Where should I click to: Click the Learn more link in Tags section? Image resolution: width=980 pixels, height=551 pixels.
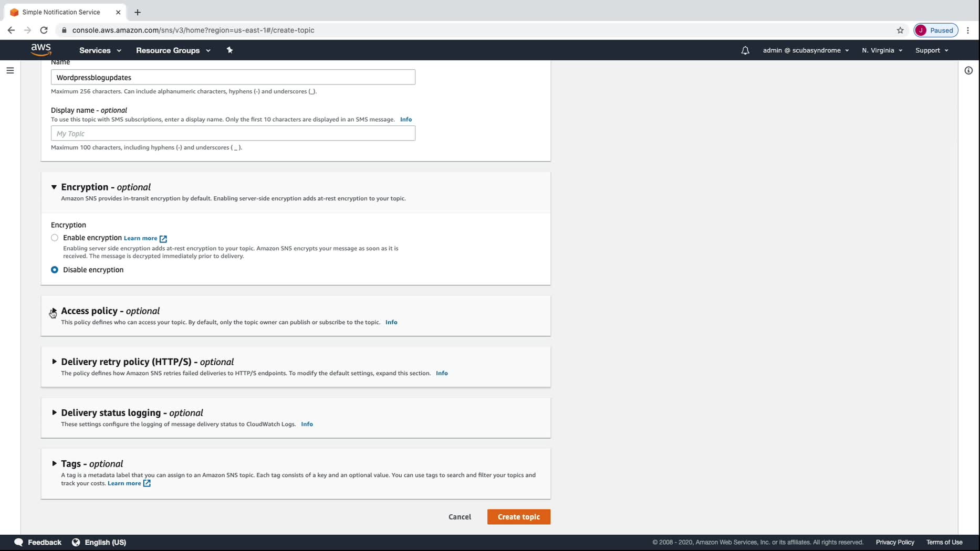(x=129, y=483)
